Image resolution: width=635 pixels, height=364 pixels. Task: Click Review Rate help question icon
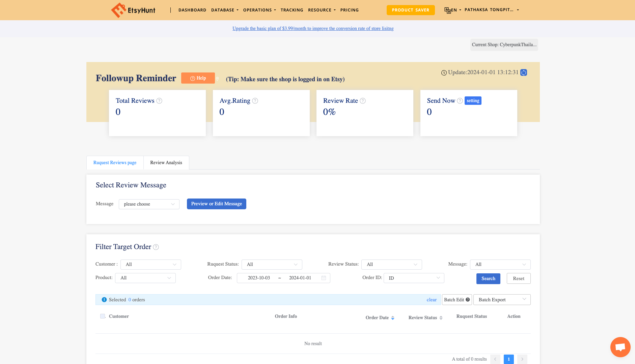click(363, 101)
